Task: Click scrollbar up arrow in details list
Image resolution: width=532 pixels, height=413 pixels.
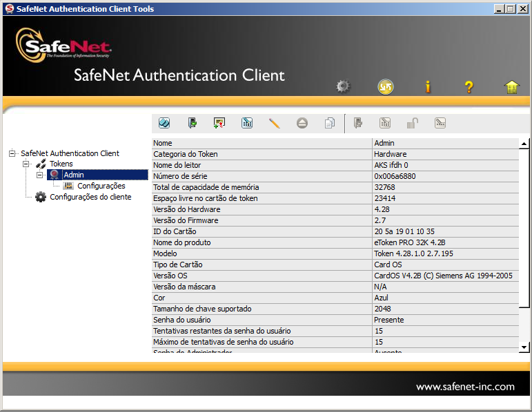Action: [524, 144]
